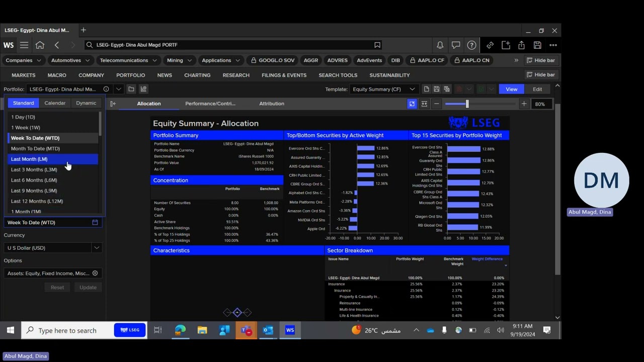Open the AdvEvents shortcut
644x362 pixels.
[369, 60]
